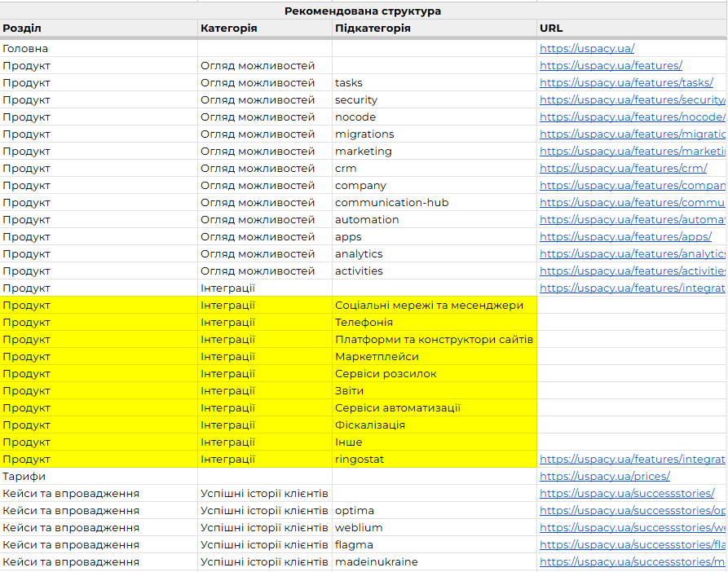Select the Фіскалізація cell

point(434,425)
